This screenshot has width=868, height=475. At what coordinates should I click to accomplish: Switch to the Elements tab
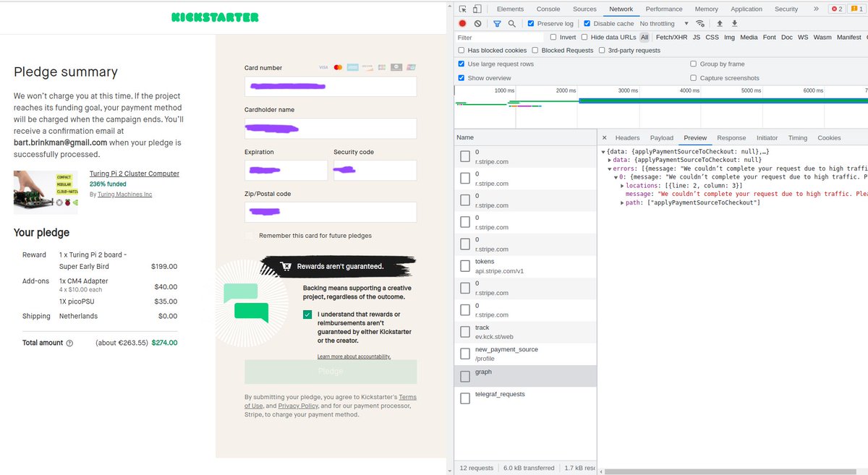pos(510,9)
